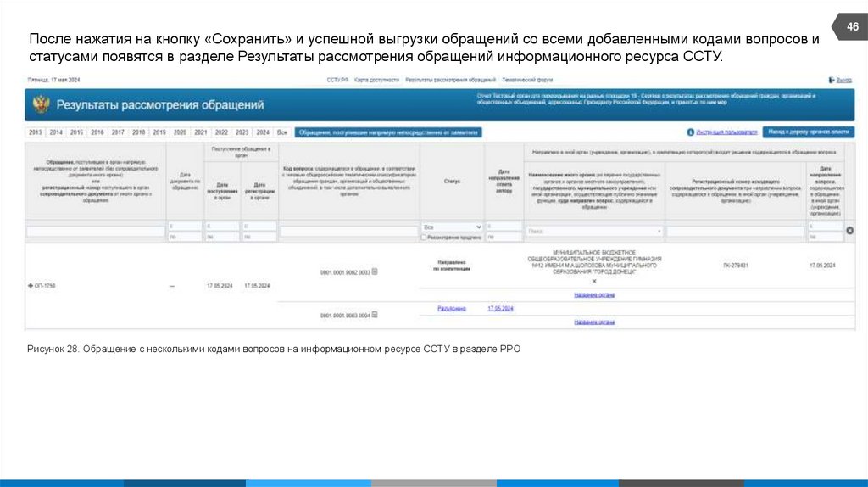The width and height of the screenshot is (868, 487).
Task: Select the 2020 year tab
Action: point(180,132)
